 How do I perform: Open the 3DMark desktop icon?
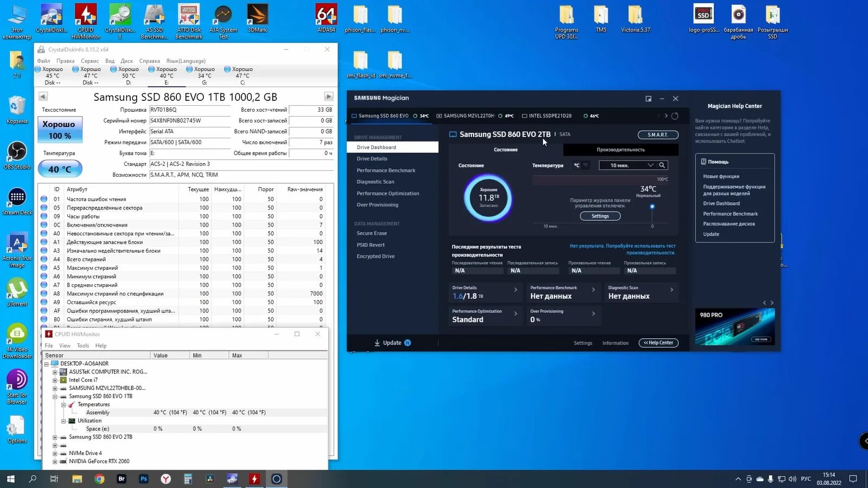pyautogui.click(x=257, y=18)
